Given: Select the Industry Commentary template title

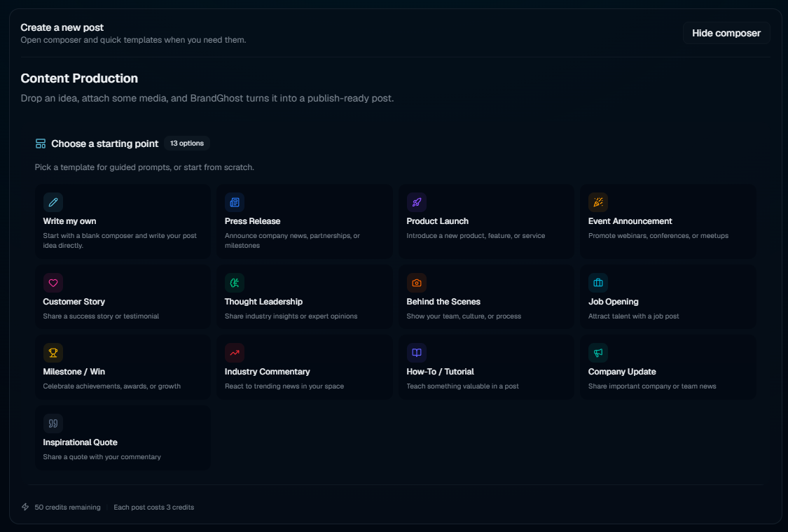Looking at the screenshot, I should click(x=267, y=372).
